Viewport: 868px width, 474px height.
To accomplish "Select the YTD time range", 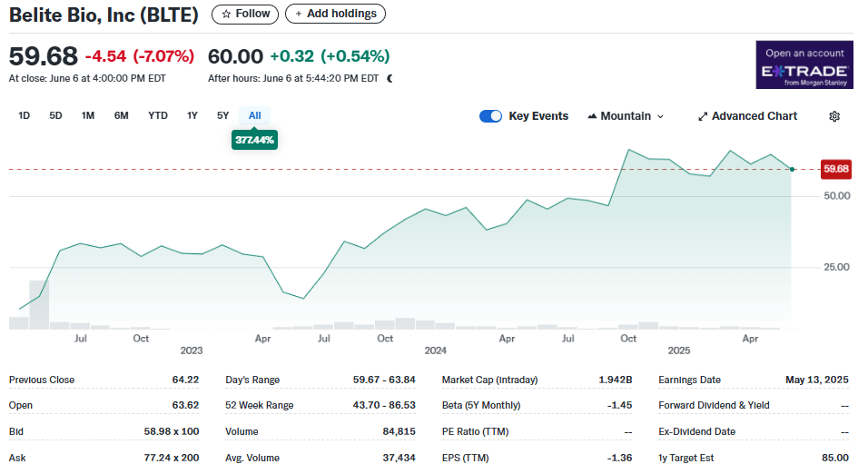I will pos(158,115).
